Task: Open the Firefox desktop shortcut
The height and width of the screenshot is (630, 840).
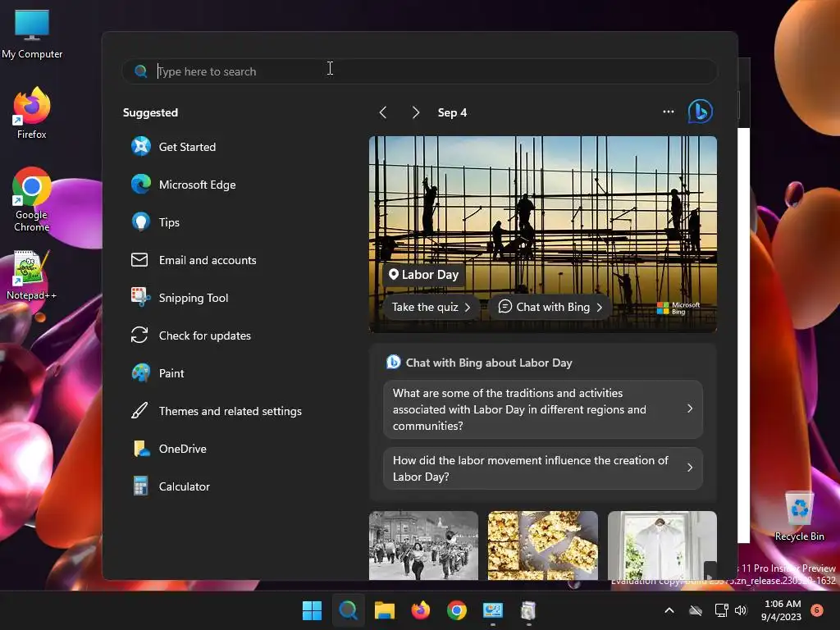Action: (32, 113)
